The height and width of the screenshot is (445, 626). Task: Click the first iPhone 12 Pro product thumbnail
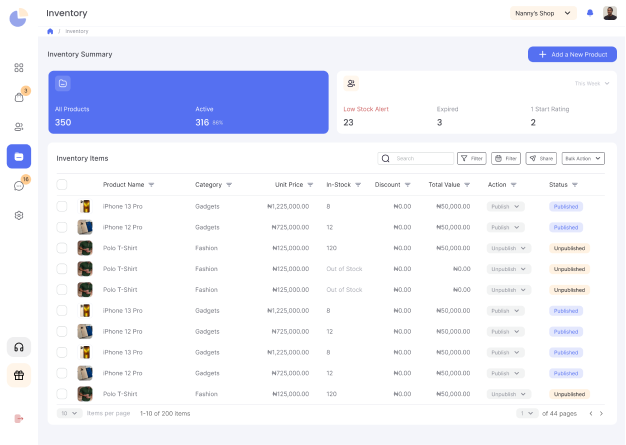(x=85, y=227)
